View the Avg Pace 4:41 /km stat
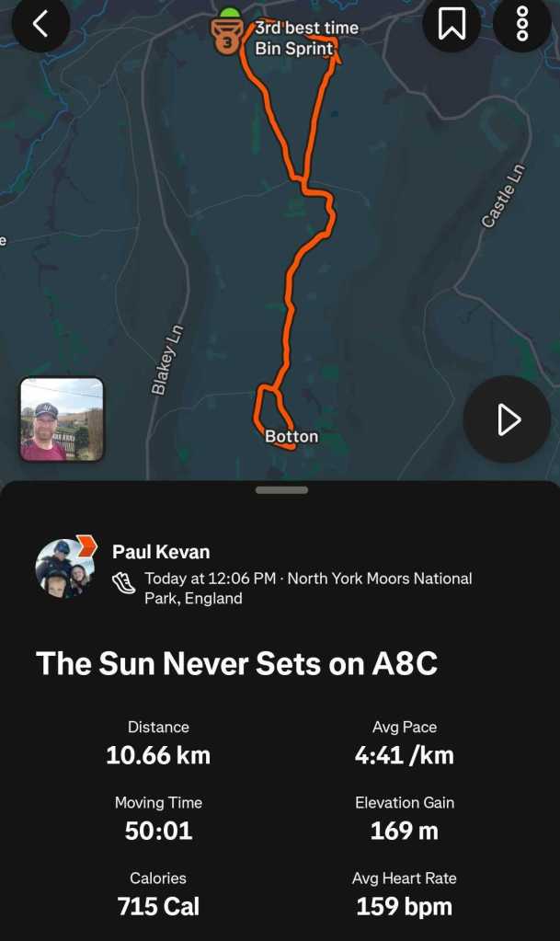This screenshot has height=941, width=560. [405, 755]
